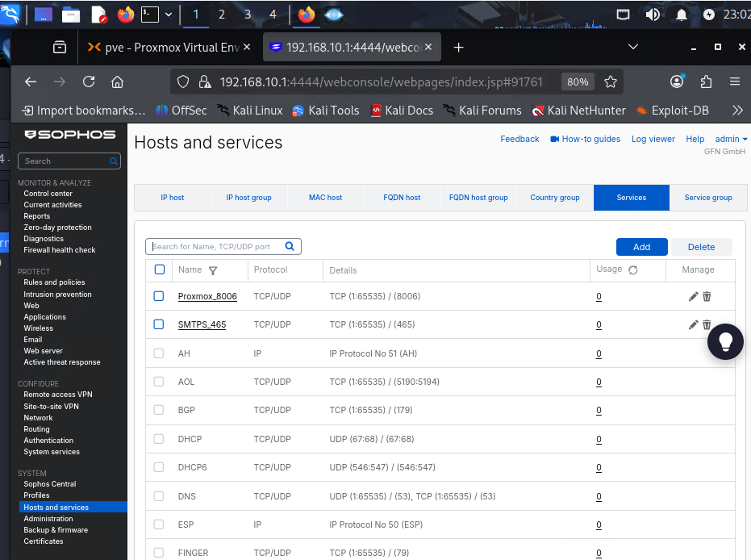The width and height of the screenshot is (751, 560).
Task: Bookmark this page with the star icon
Action: [611, 81]
